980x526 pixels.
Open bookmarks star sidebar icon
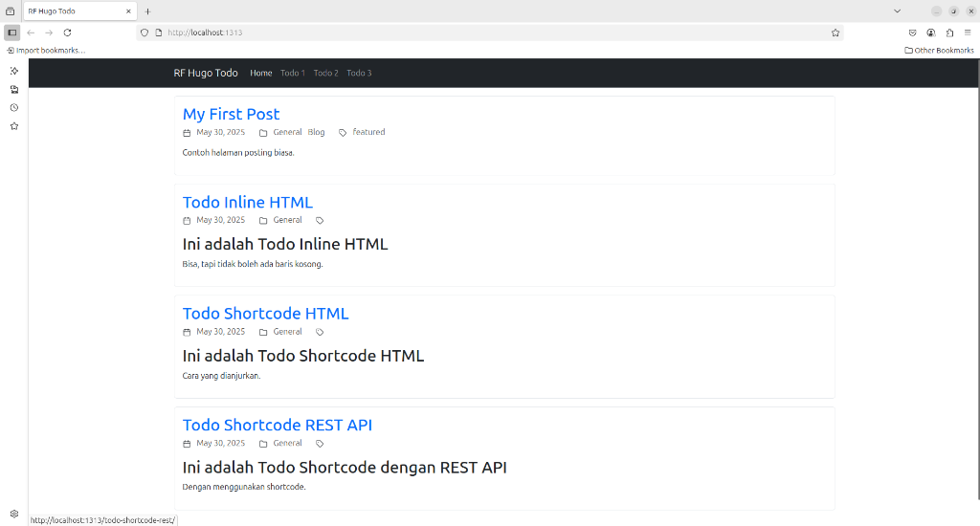pos(14,126)
